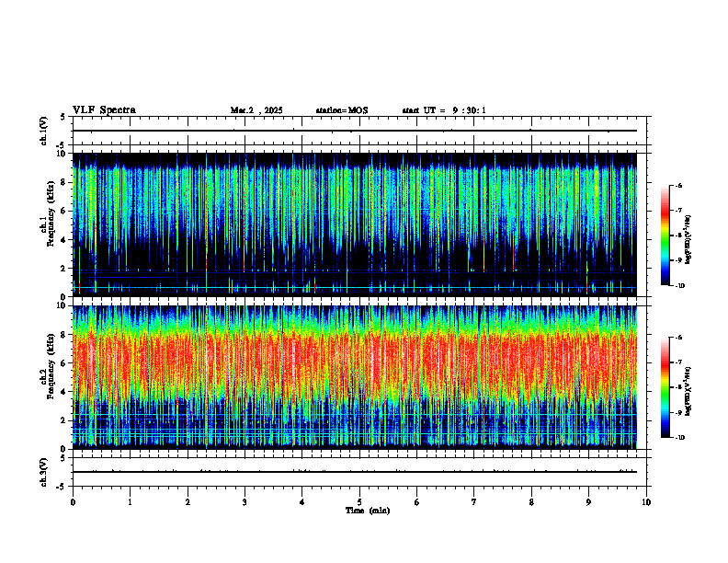Screen dimensions: 728x563
Task: Click the ch.3 voltage waveform trace
Action: [355, 472]
